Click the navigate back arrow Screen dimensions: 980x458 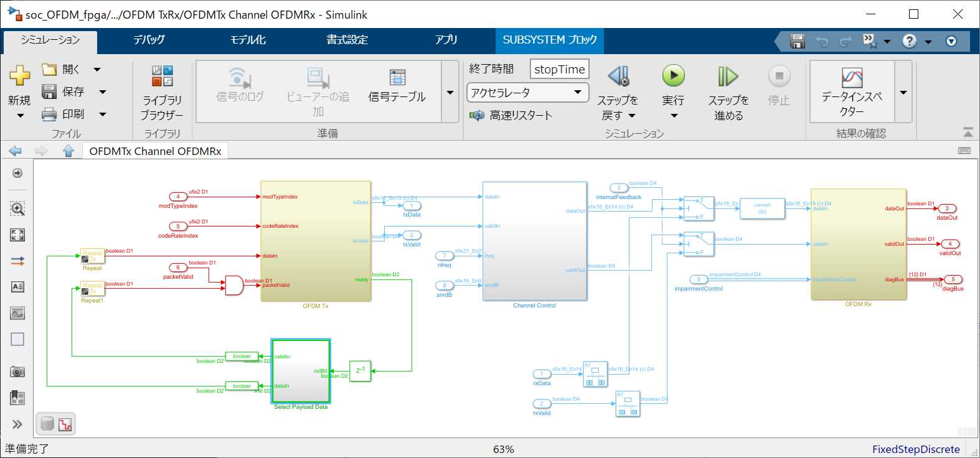16,151
